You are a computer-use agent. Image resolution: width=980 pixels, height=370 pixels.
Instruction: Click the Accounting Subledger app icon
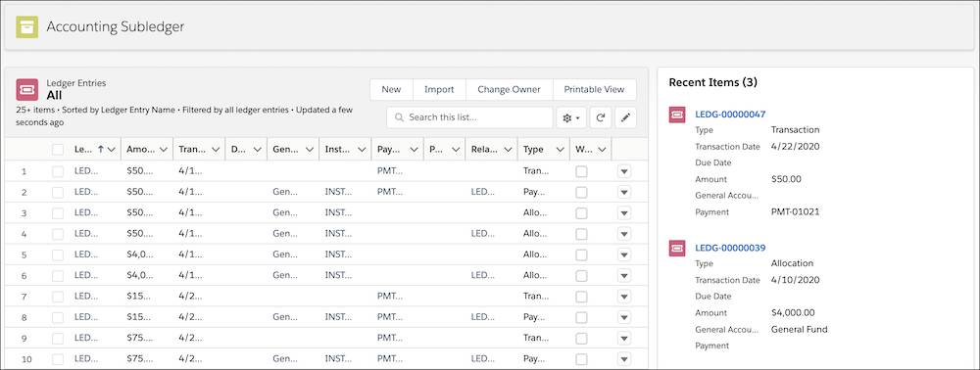pyautogui.click(x=26, y=26)
